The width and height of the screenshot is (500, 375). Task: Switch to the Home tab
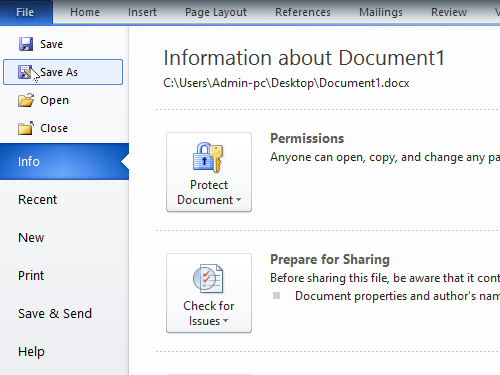click(x=85, y=12)
